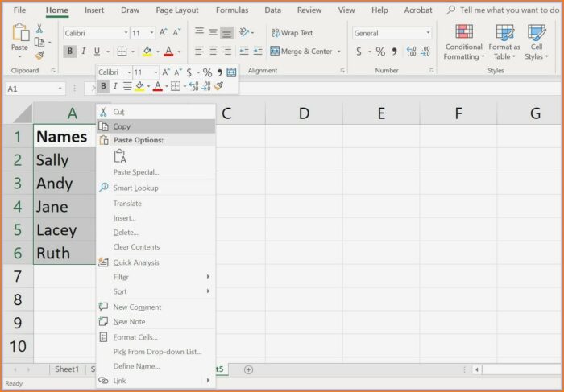The height and width of the screenshot is (392, 564).
Task: Click Decrease Indent icon
Action: (244, 51)
